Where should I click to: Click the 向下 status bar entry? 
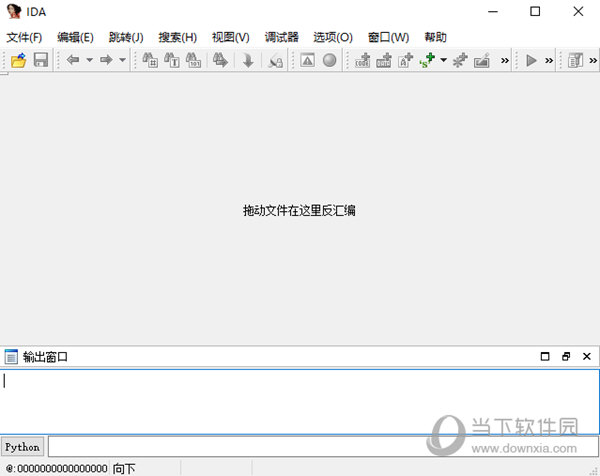[124, 468]
